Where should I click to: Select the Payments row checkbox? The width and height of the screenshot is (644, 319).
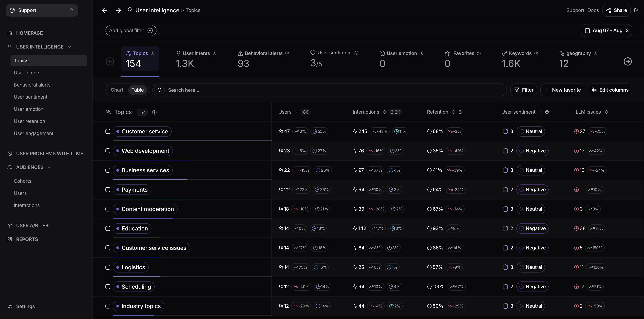108,190
